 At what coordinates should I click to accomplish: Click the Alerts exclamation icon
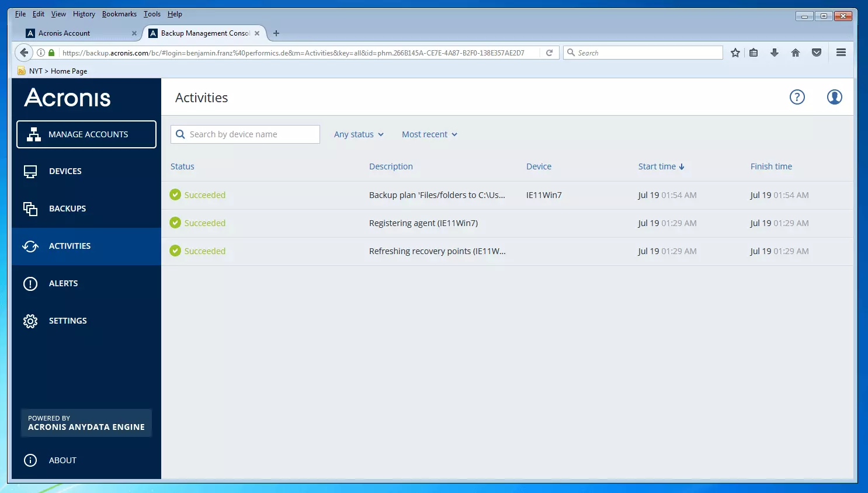pyautogui.click(x=30, y=283)
